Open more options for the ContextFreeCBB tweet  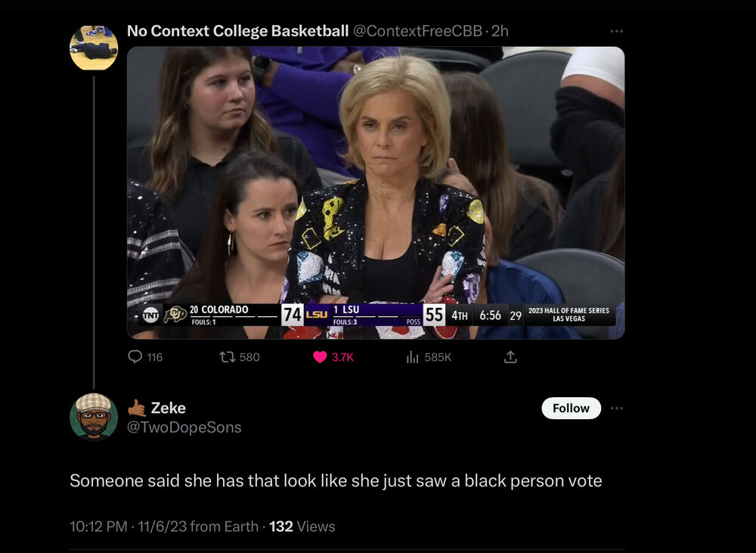coord(616,31)
